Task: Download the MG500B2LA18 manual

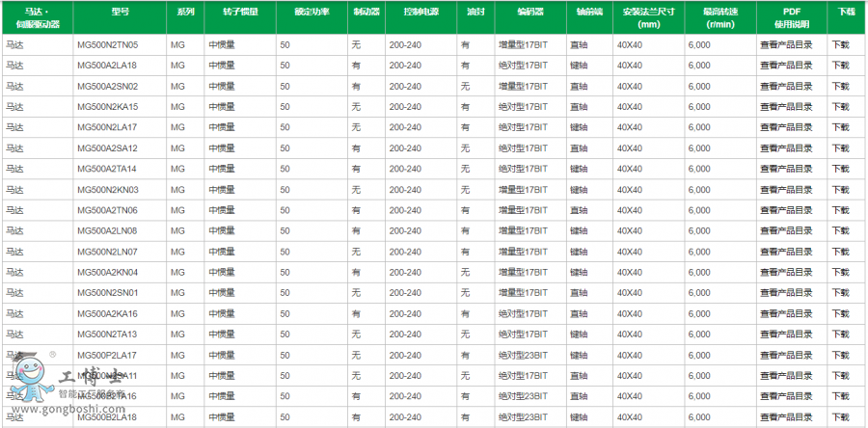Action: (x=840, y=417)
